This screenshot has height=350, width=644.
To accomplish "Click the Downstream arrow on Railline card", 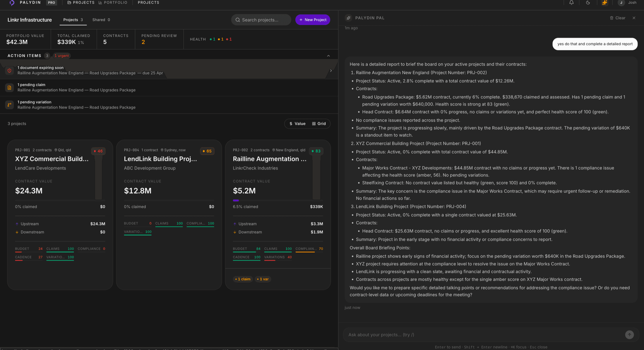I will (234, 232).
